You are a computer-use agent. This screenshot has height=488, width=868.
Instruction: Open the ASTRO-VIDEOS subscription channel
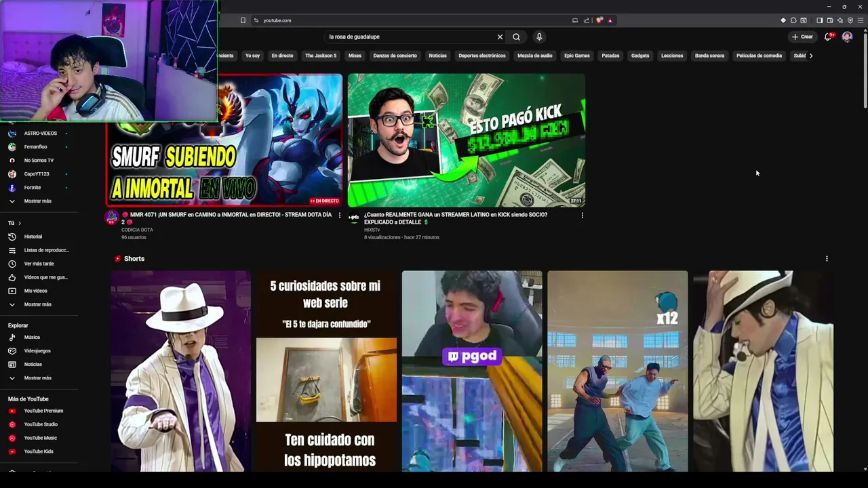click(39, 134)
